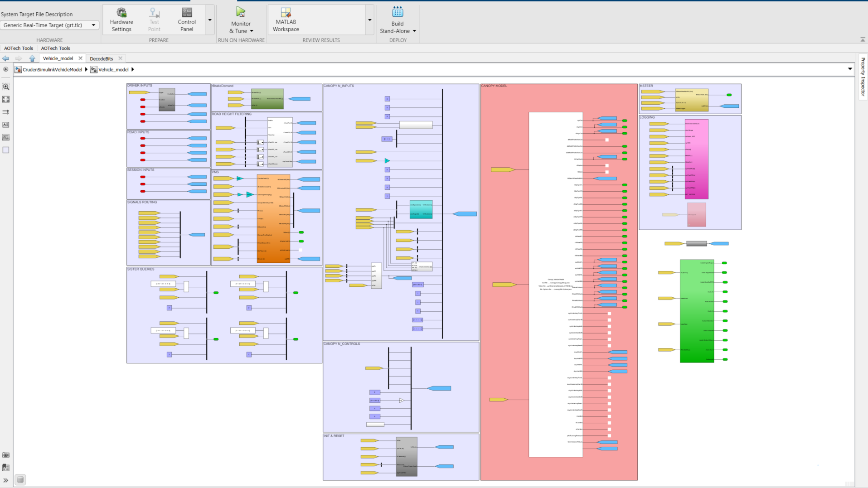Open the System Target File dropdown
The image size is (868, 488).
click(x=49, y=25)
